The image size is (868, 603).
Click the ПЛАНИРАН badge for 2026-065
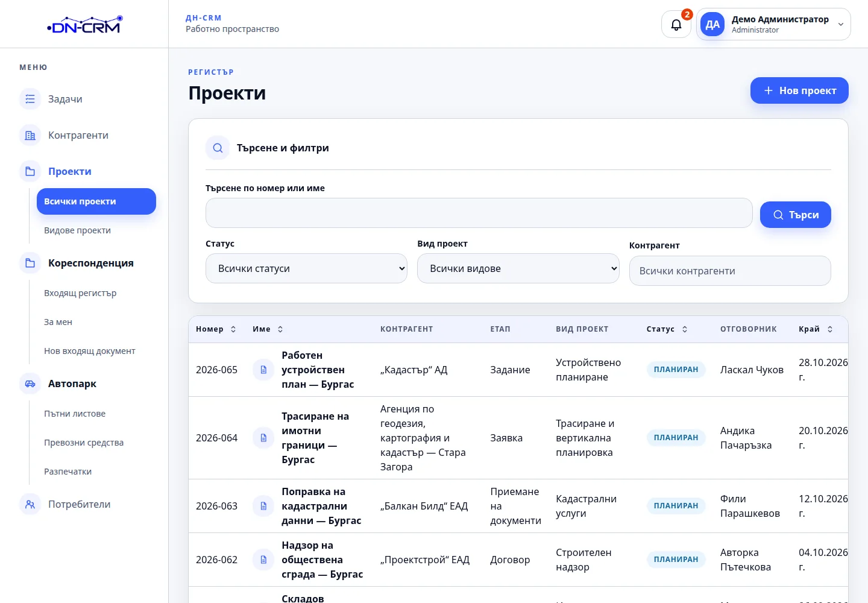(676, 370)
